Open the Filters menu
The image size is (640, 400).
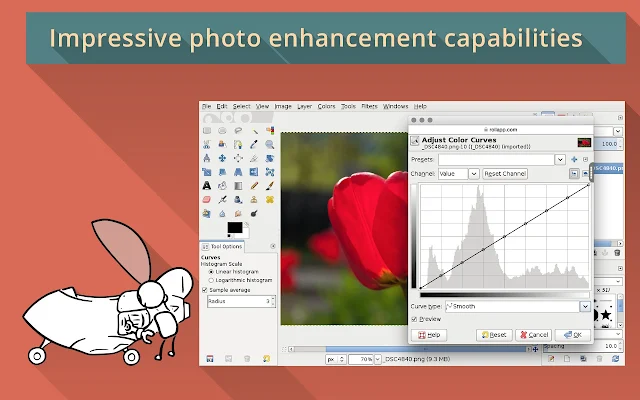pos(369,107)
